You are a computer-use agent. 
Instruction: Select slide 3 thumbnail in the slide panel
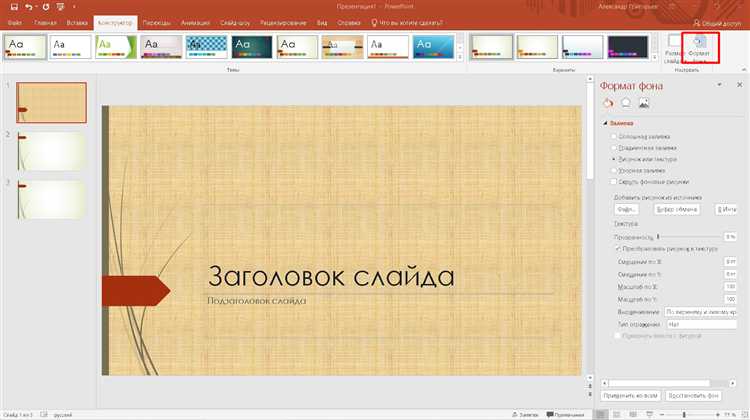[x=52, y=199]
